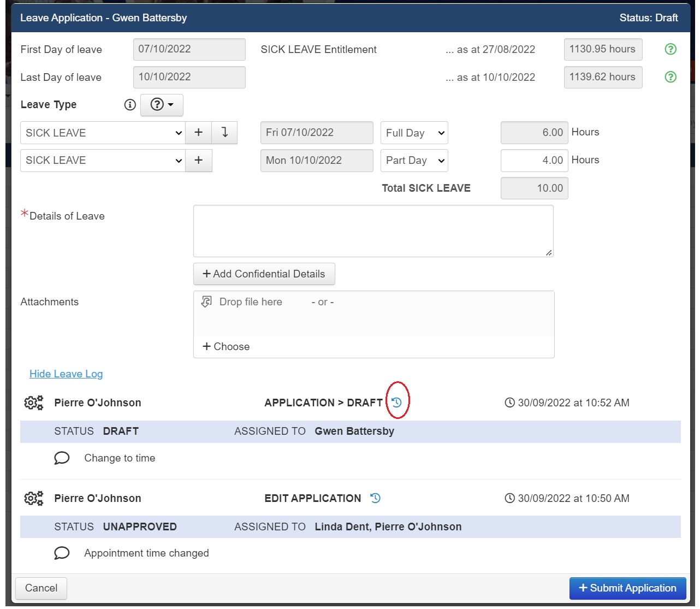Click history icon next to APPLICATION > DRAFT
Viewport: 700px width, 609px height.
coord(397,403)
